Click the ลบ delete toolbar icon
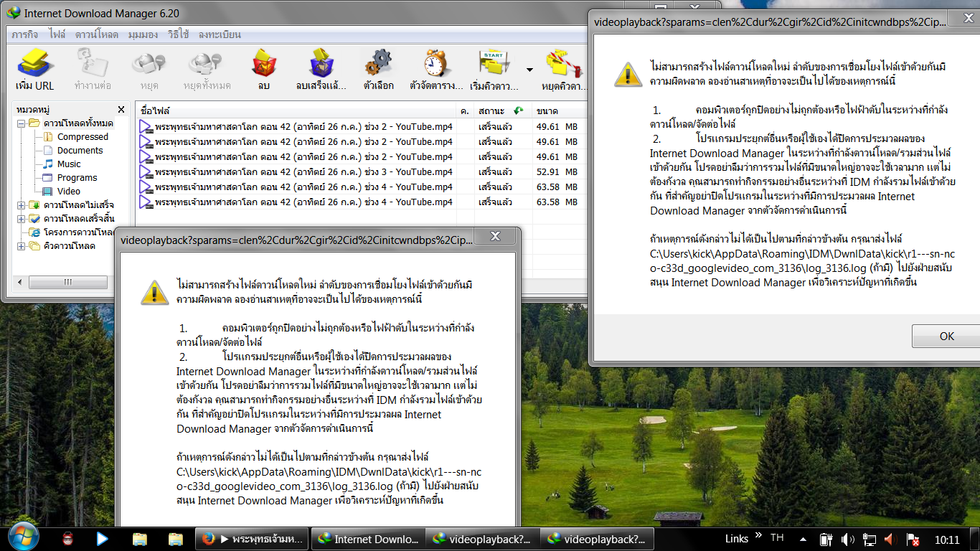 [x=264, y=70]
